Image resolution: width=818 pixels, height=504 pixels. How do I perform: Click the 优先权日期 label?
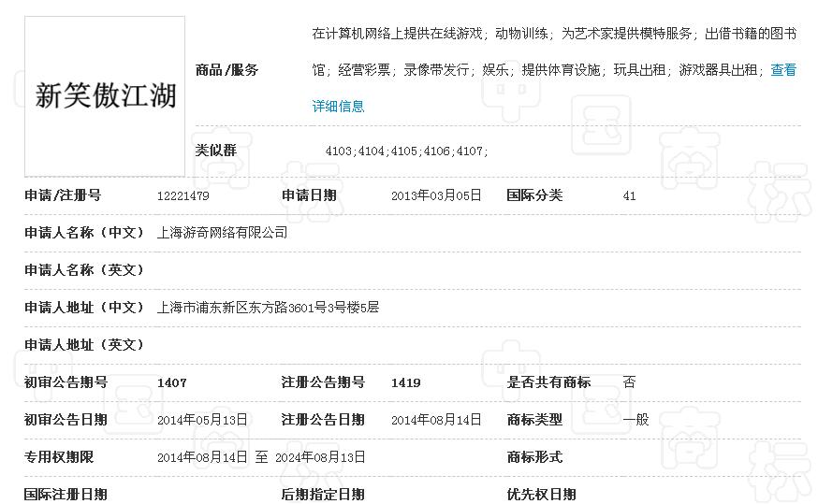[x=541, y=494]
